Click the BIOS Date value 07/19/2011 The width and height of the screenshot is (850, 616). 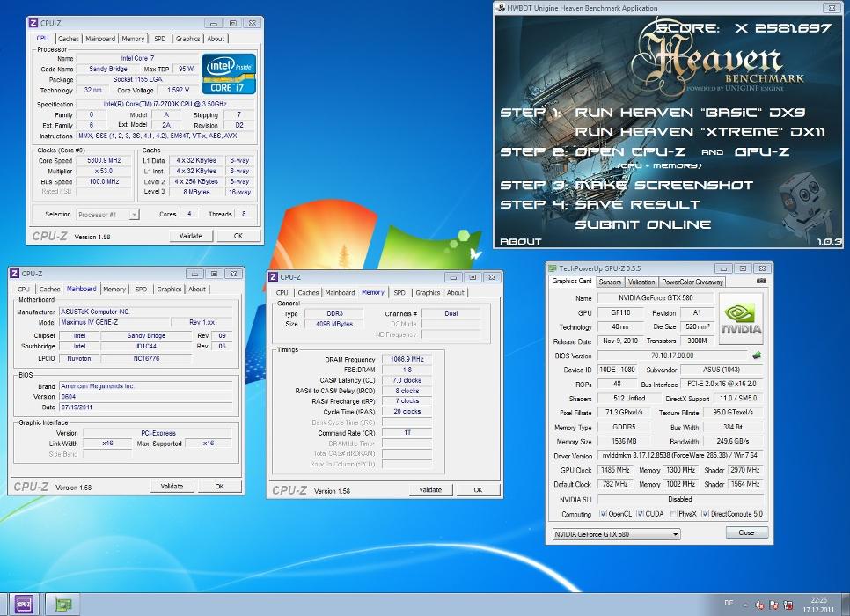click(145, 407)
